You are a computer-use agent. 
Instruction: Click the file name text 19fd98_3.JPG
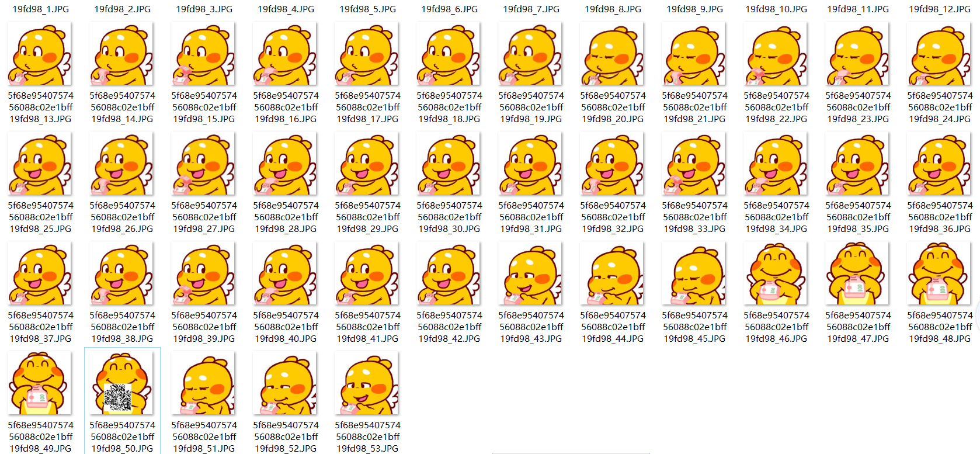pos(204,9)
